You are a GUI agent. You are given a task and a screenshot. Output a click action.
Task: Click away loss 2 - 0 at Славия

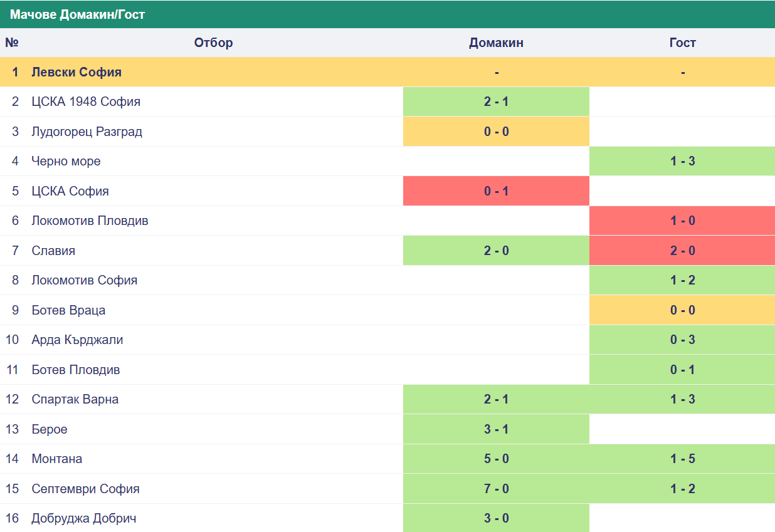pyautogui.click(x=682, y=251)
